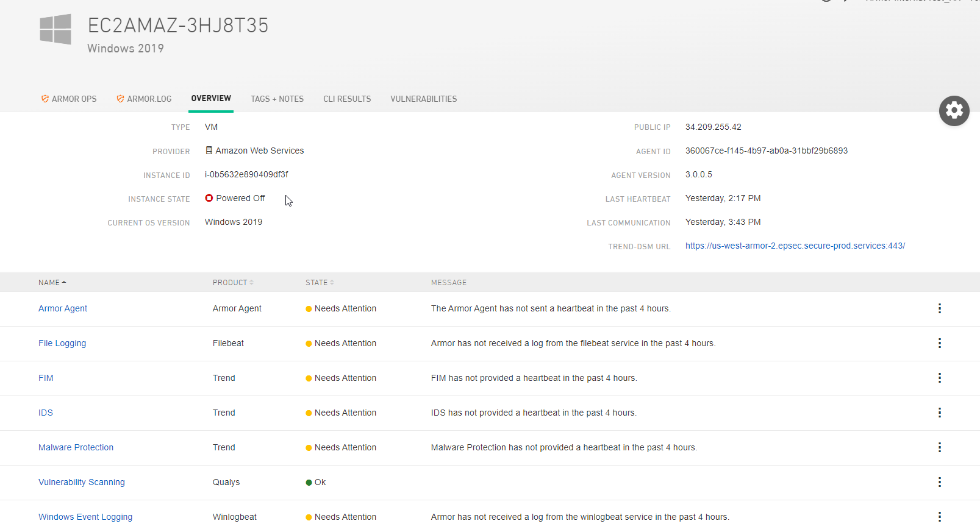
Task: Click the Malware Protection service link
Action: (76, 447)
